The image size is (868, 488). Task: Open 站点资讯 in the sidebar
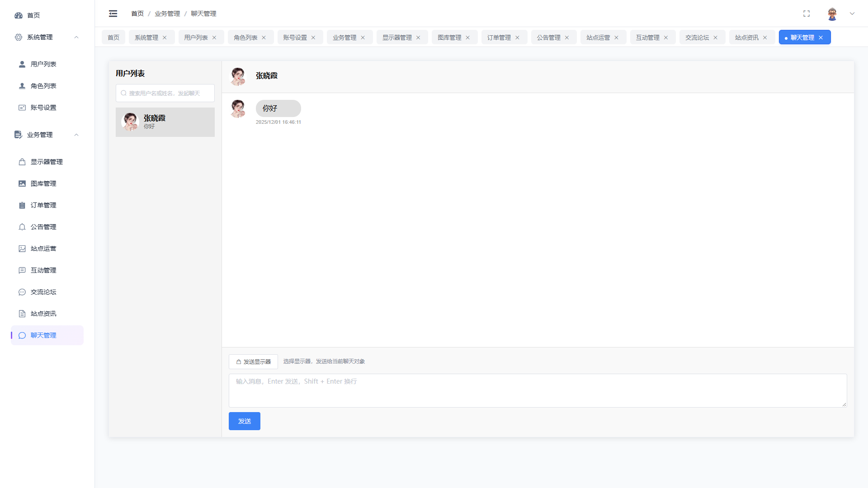click(47, 314)
